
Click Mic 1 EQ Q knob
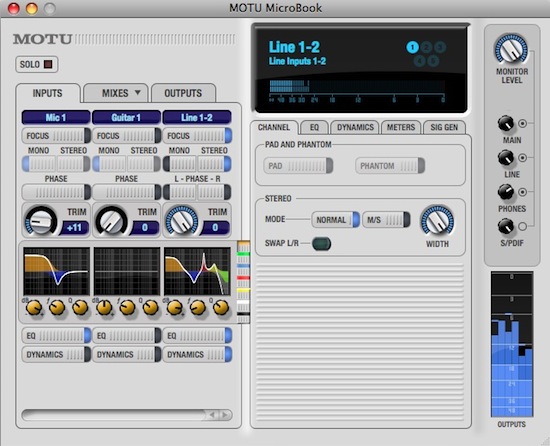[x=80, y=308]
